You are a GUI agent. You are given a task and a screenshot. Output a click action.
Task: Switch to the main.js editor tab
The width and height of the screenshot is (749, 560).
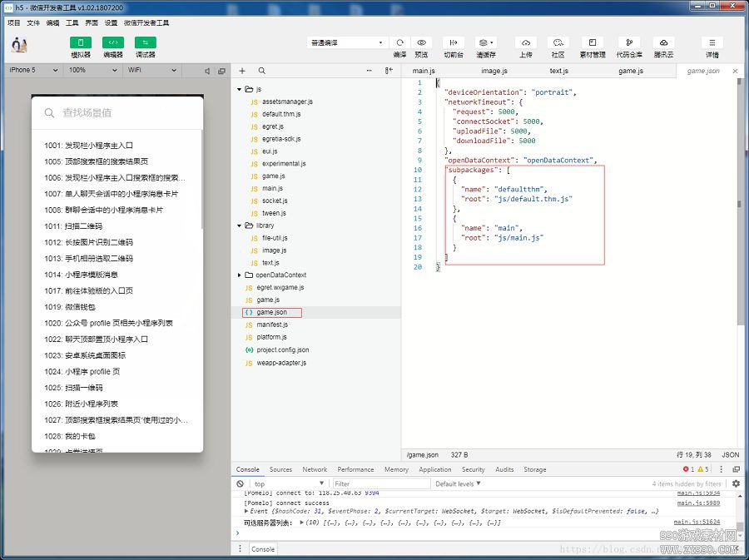pos(424,71)
